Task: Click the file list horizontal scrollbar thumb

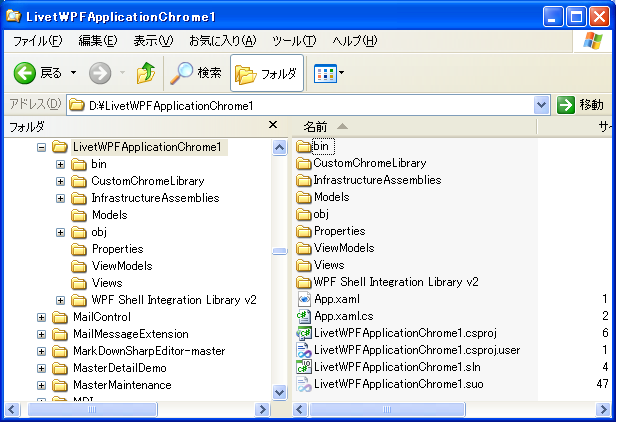Action: click(x=387, y=410)
